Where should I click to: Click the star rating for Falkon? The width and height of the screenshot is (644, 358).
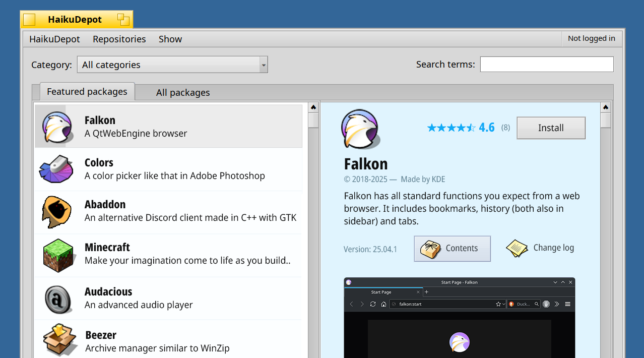452,128
